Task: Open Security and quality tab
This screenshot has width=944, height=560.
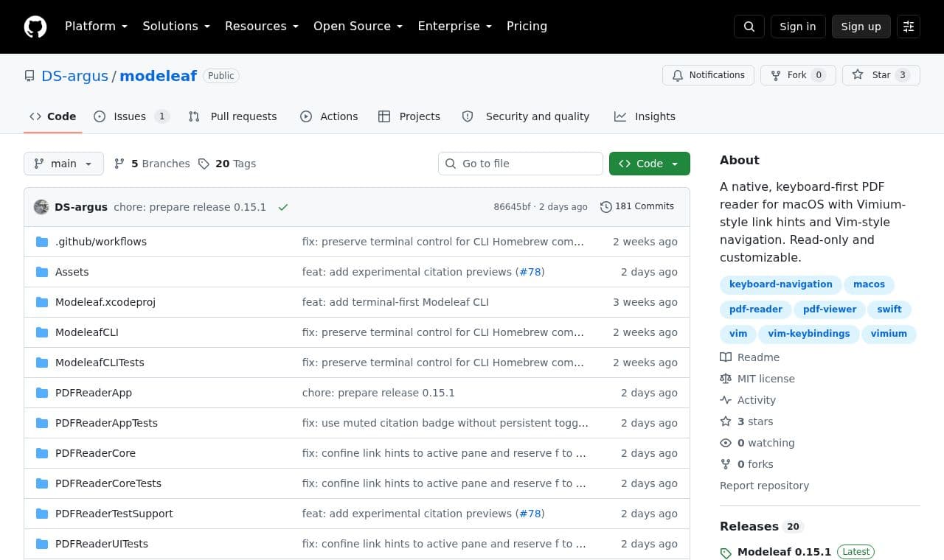Action: tap(526, 116)
